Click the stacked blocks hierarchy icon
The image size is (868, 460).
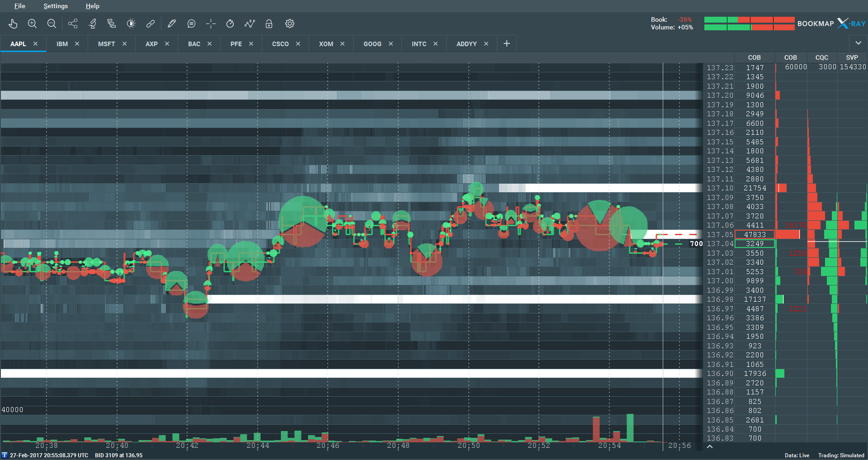[x=112, y=24]
